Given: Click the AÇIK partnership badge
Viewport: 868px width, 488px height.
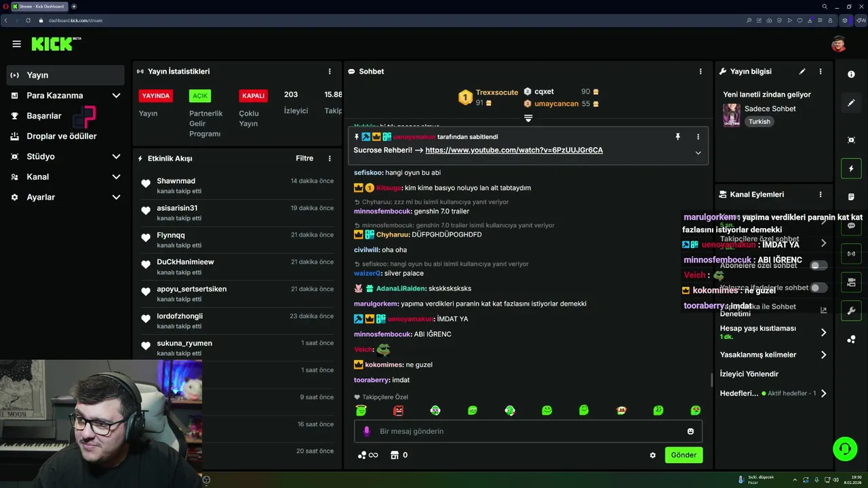Looking at the screenshot, I should click(200, 96).
